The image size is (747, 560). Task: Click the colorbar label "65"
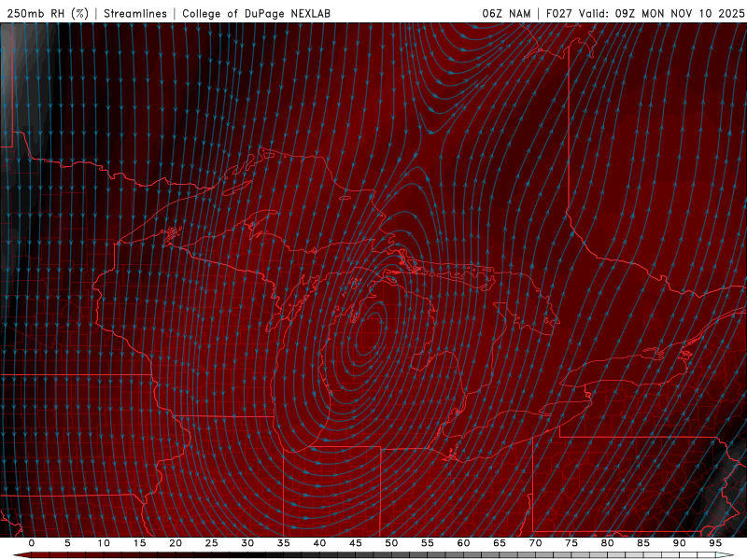click(500, 543)
